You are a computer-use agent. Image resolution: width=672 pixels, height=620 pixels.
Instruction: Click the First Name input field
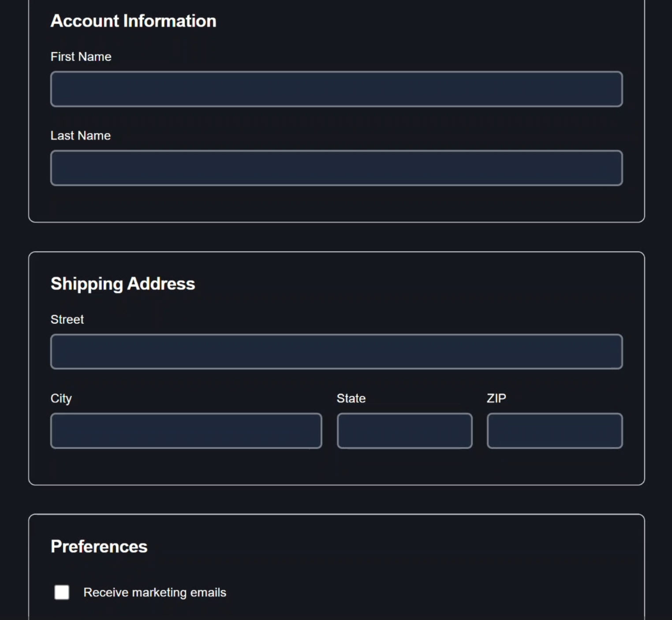click(336, 89)
